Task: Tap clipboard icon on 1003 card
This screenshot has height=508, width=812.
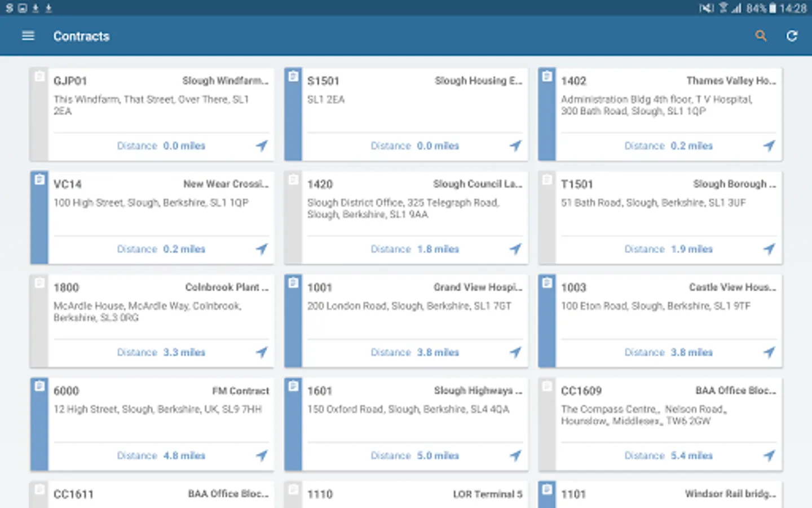Action: click(x=547, y=283)
